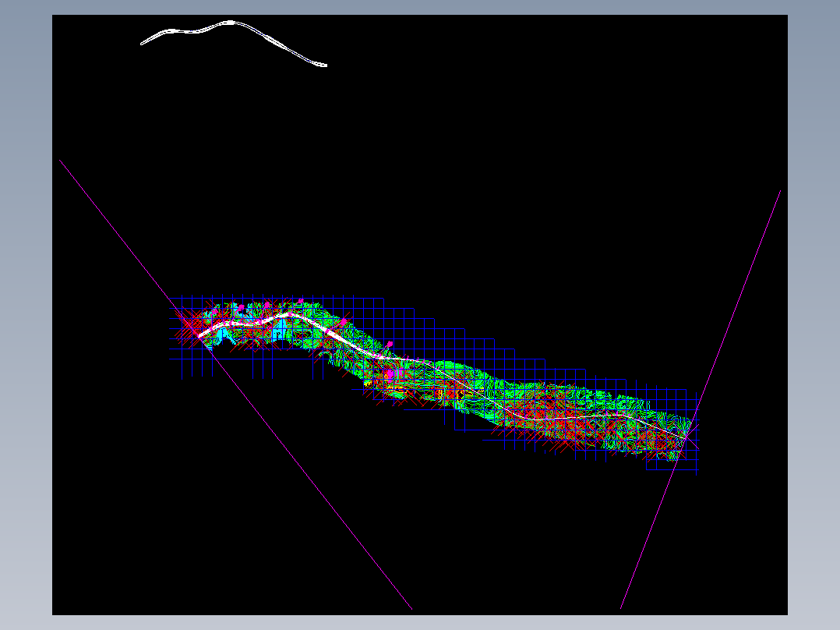Select the white curved polyline above the map
This screenshot has height=630, width=840.
click(231, 23)
